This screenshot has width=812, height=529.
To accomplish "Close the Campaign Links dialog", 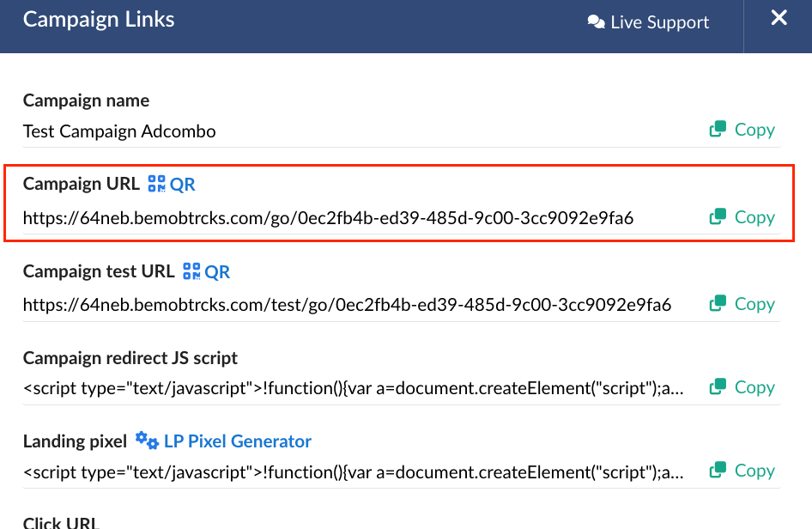I will point(779,18).
